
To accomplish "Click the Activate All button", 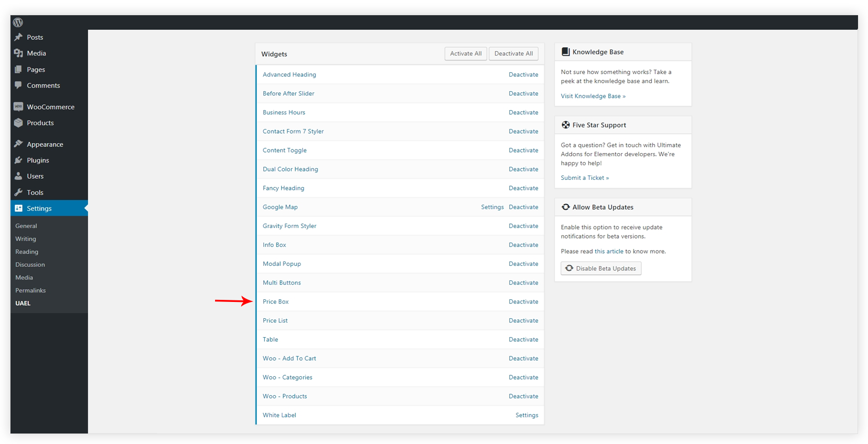I will [x=466, y=53].
